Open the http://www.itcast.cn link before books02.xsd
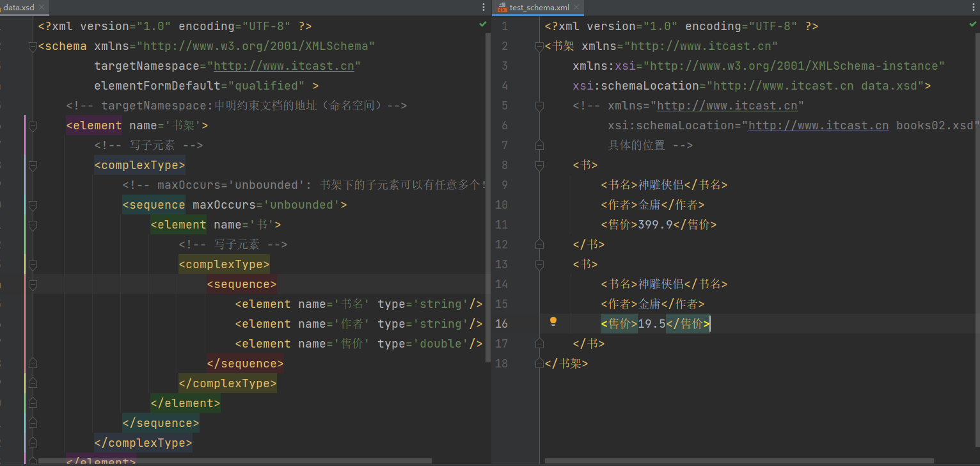980x466 pixels. coord(818,125)
